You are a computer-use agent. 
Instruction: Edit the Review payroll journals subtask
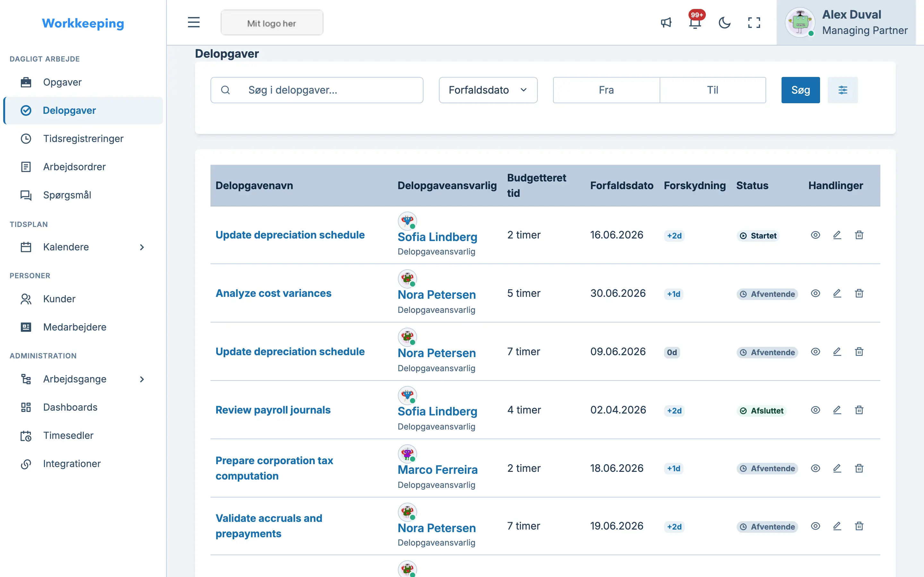pos(837,410)
